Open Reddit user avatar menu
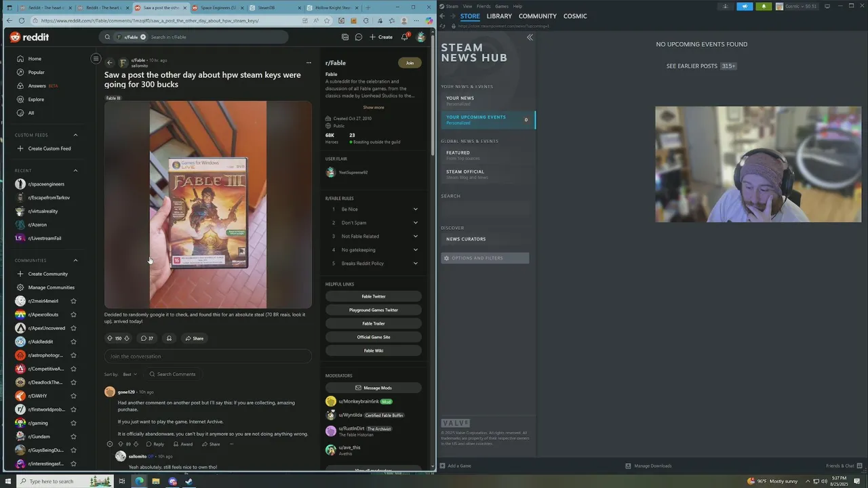This screenshot has height=488, width=868. tap(421, 37)
